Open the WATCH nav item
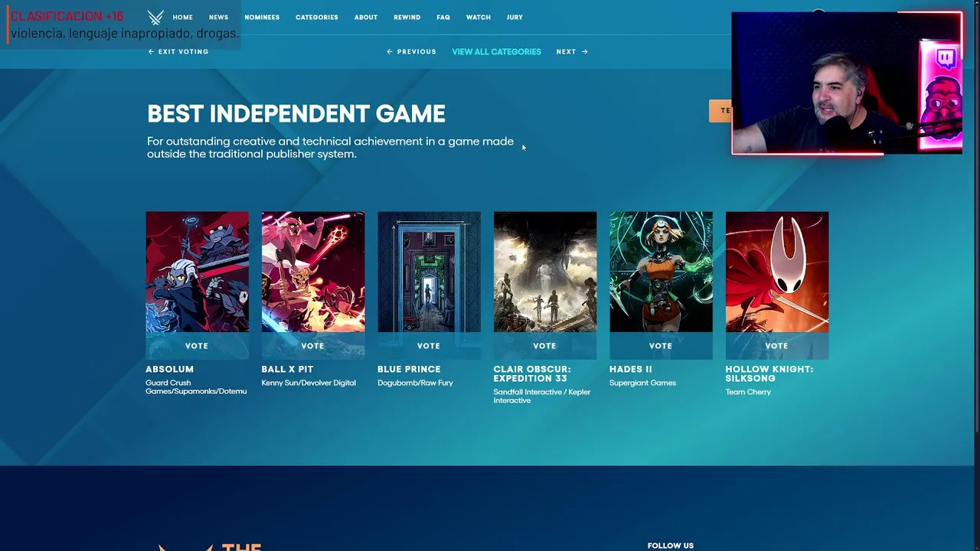 (478, 17)
